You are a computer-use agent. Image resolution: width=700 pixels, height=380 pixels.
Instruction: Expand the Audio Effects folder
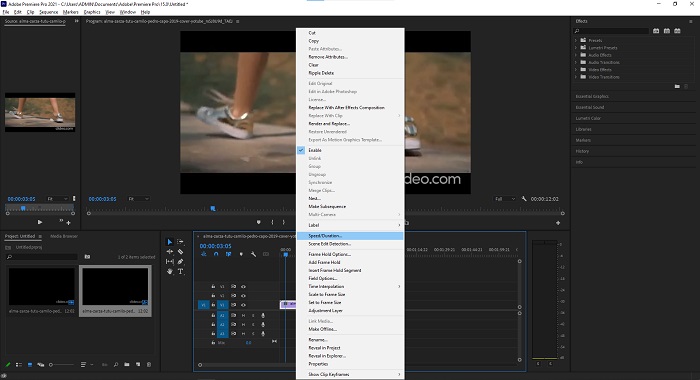(576, 55)
